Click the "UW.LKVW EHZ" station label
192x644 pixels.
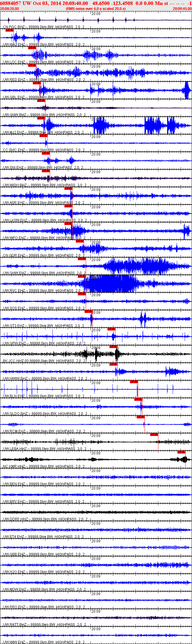pyautogui.click(x=15, y=220)
